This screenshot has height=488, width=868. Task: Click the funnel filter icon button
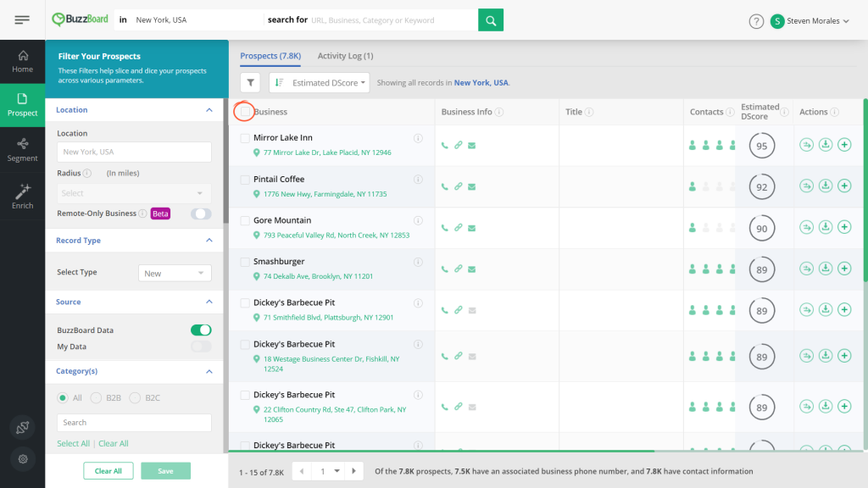coord(250,82)
